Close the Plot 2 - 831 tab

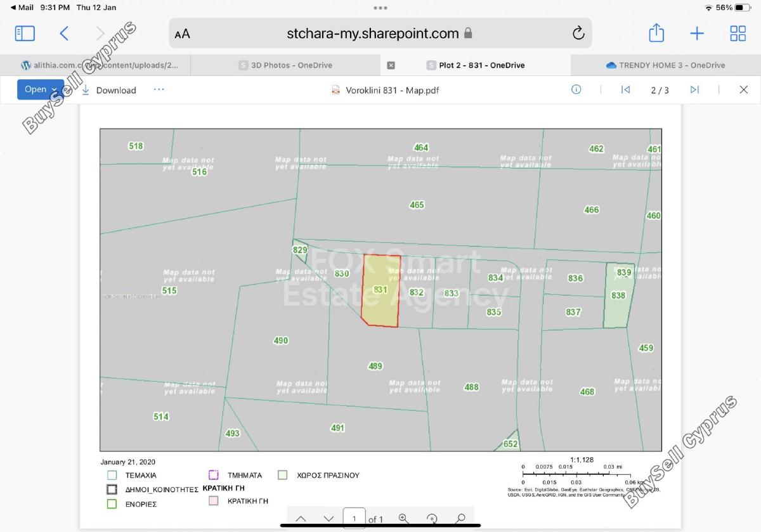tap(391, 65)
